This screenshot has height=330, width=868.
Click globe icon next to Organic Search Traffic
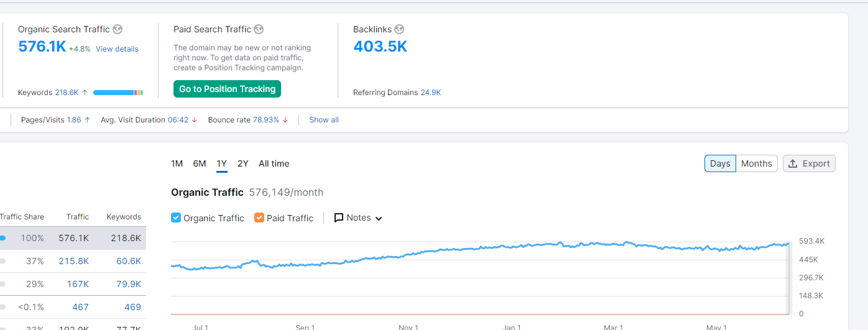coord(118,29)
